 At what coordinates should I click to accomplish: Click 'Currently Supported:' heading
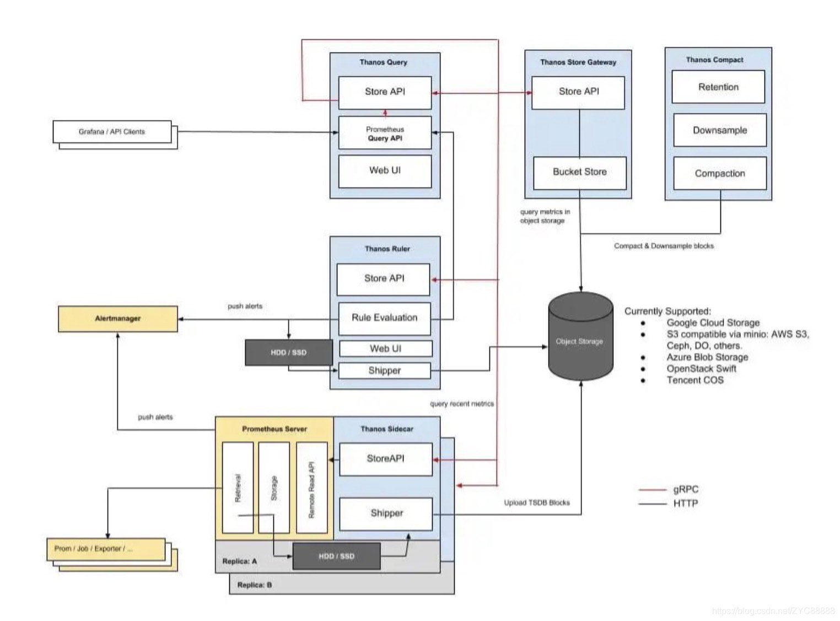(x=667, y=311)
